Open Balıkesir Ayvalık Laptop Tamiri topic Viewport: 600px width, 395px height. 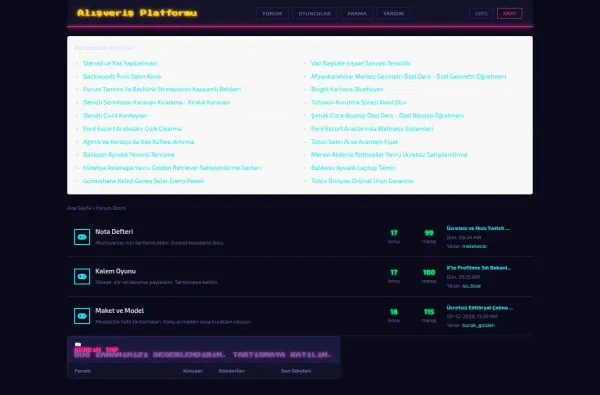pos(353,168)
